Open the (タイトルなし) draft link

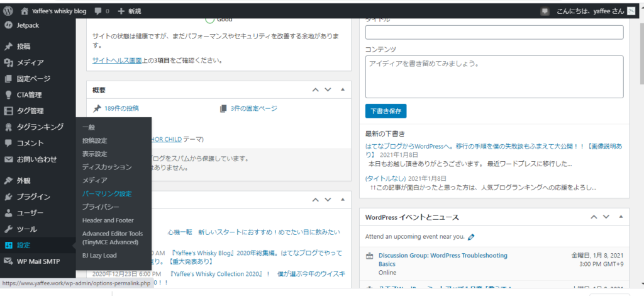(386, 178)
